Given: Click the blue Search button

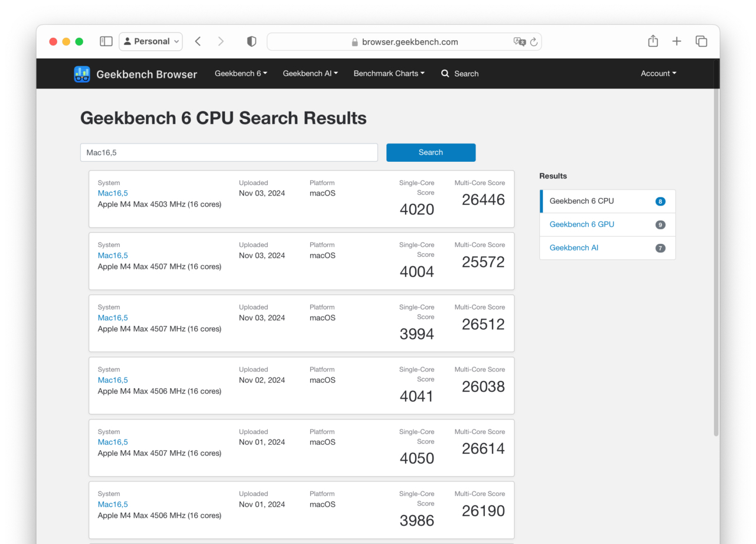Looking at the screenshot, I should pos(431,152).
